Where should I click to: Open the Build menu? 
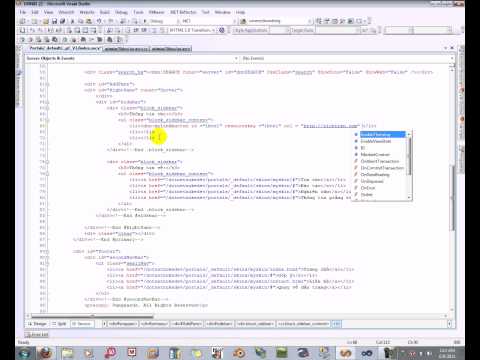pos(105,12)
